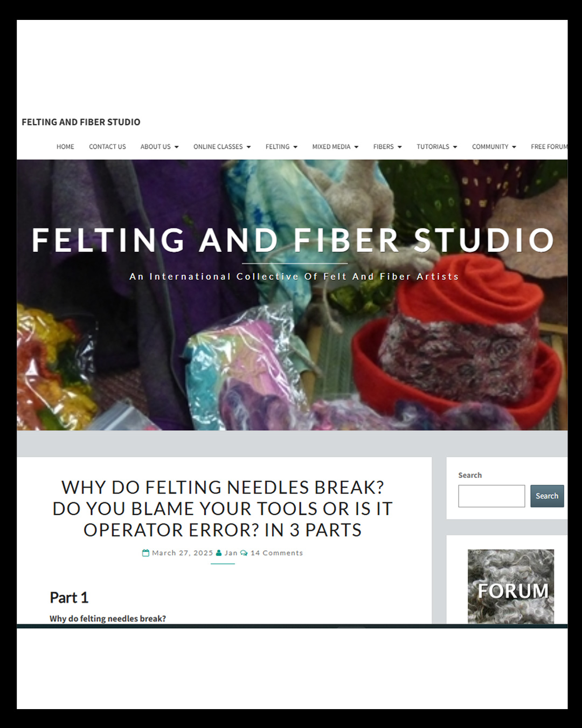Click the Search button
Screen dimensions: 582x728
pyautogui.click(x=547, y=496)
